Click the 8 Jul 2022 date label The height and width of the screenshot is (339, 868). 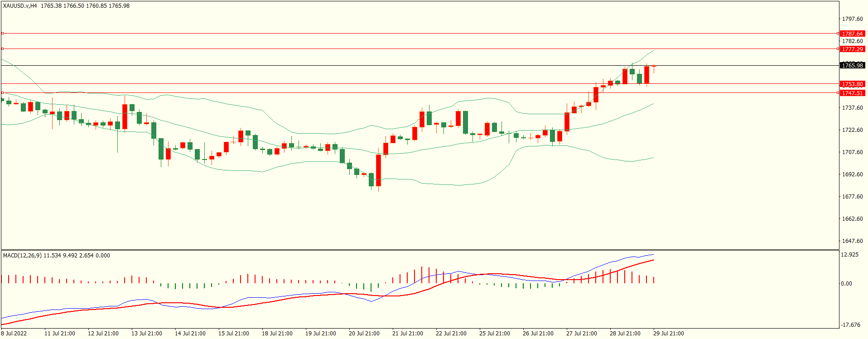pos(14,334)
